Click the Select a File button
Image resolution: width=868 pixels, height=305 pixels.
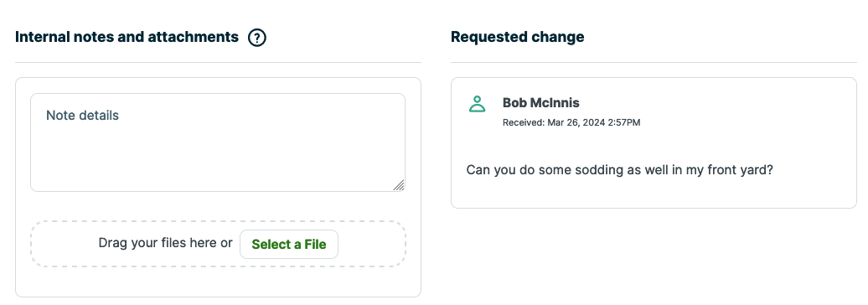[289, 244]
